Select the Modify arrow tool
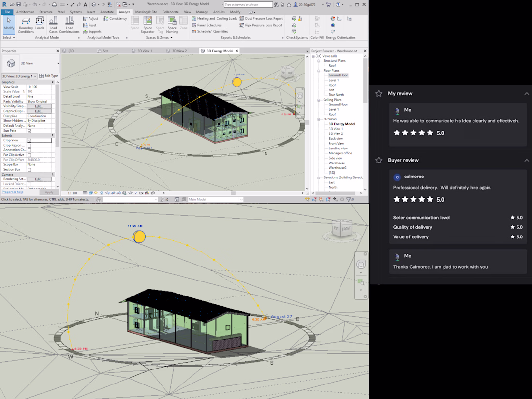532x399 pixels. click(x=9, y=24)
